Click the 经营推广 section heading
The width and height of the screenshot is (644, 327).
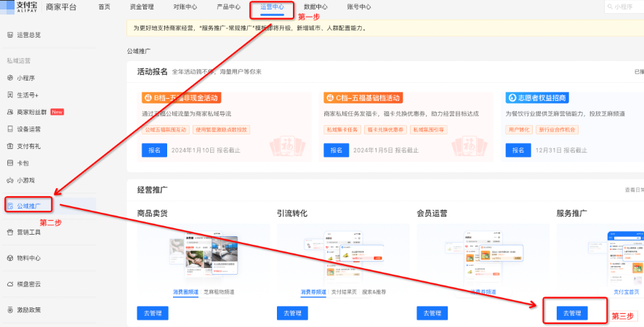coord(153,190)
